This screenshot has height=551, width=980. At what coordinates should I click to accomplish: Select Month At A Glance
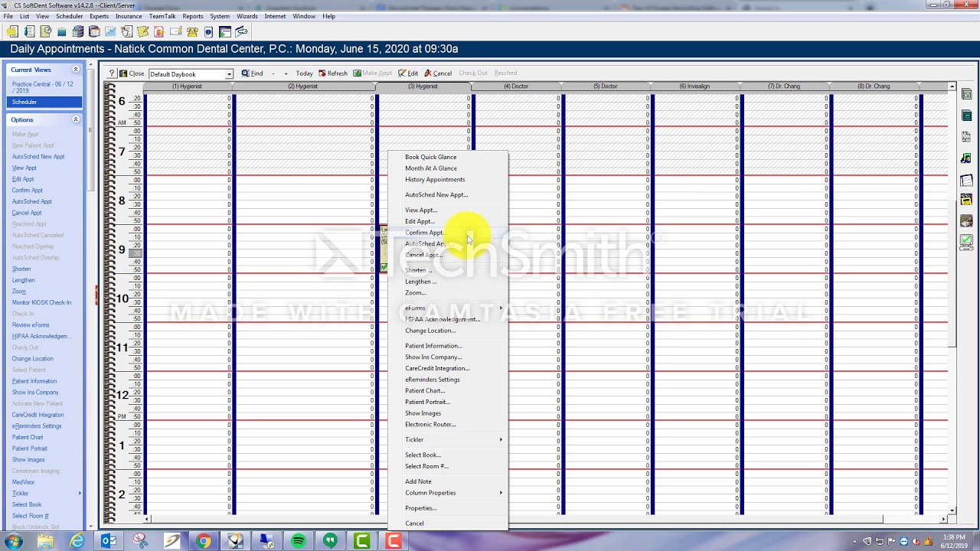coord(430,168)
